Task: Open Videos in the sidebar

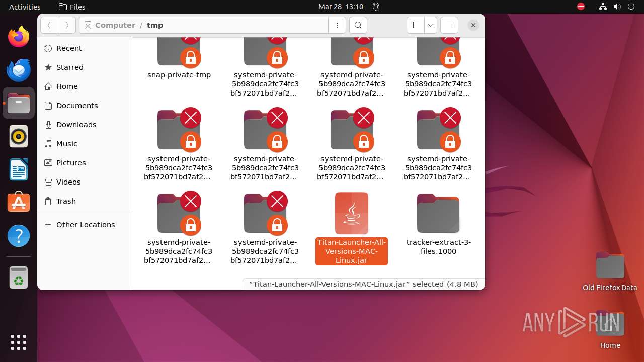Action: tap(85, 182)
